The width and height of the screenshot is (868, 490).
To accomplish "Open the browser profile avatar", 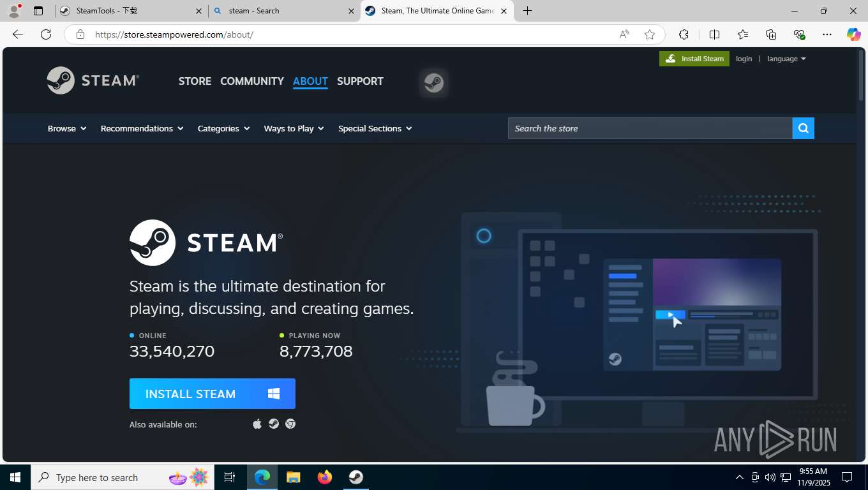I will [14, 11].
